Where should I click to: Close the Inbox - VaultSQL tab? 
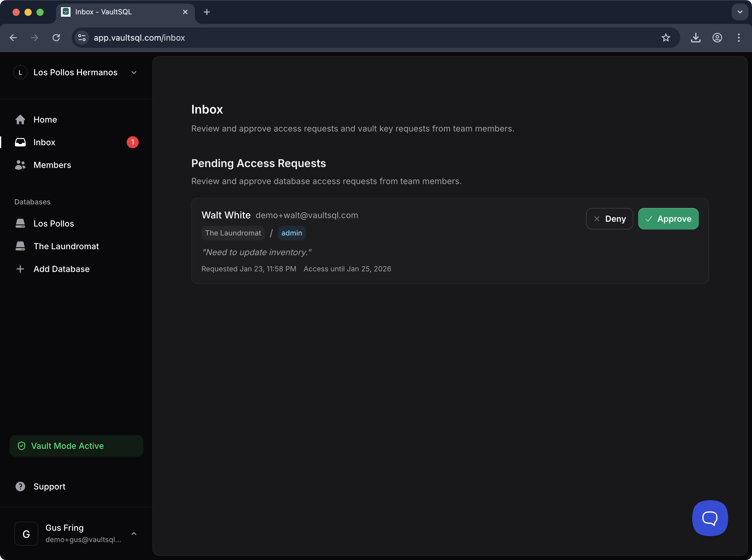[x=185, y=12]
